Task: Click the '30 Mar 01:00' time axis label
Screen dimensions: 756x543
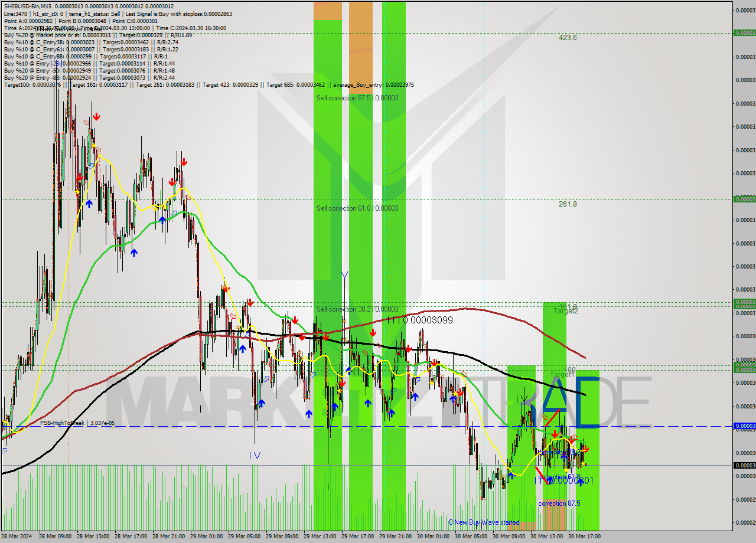Action: click(433, 537)
